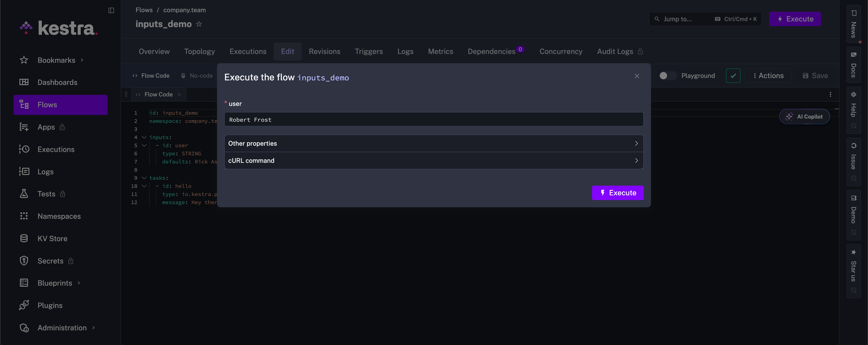Switch to the Topology tab
Screen dimensions: 868x345
coord(199,51)
